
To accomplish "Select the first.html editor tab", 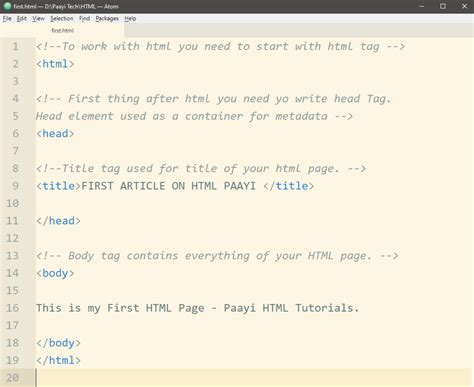I will [62, 30].
